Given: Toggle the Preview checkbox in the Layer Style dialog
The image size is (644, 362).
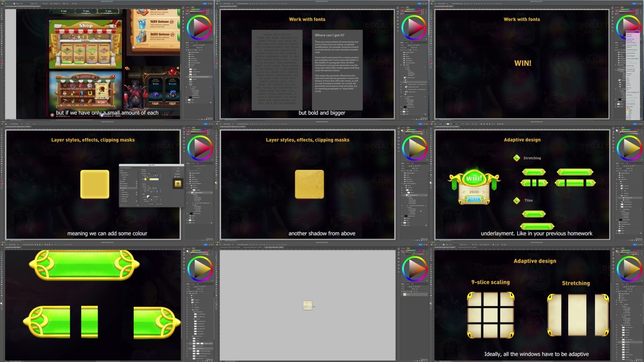Looking at the screenshot, I should (x=175, y=177).
